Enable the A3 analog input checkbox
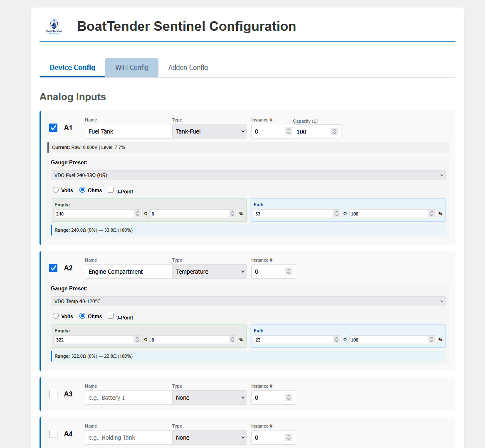The image size is (485, 448). (53, 394)
